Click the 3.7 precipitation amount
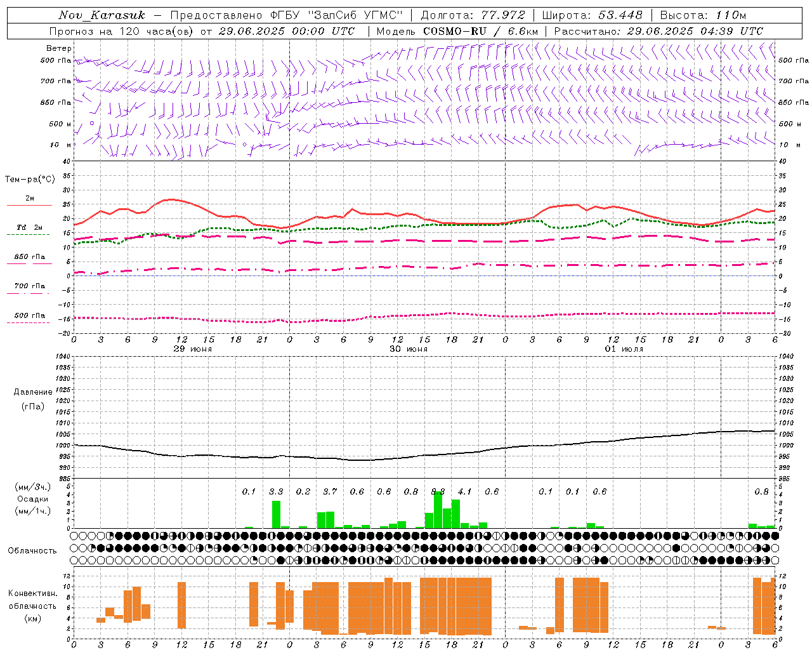Screen dimensions: 812x650 point(330,491)
